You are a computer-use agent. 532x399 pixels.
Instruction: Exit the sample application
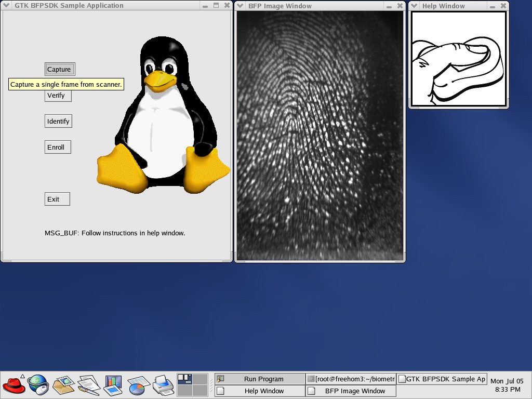point(54,199)
